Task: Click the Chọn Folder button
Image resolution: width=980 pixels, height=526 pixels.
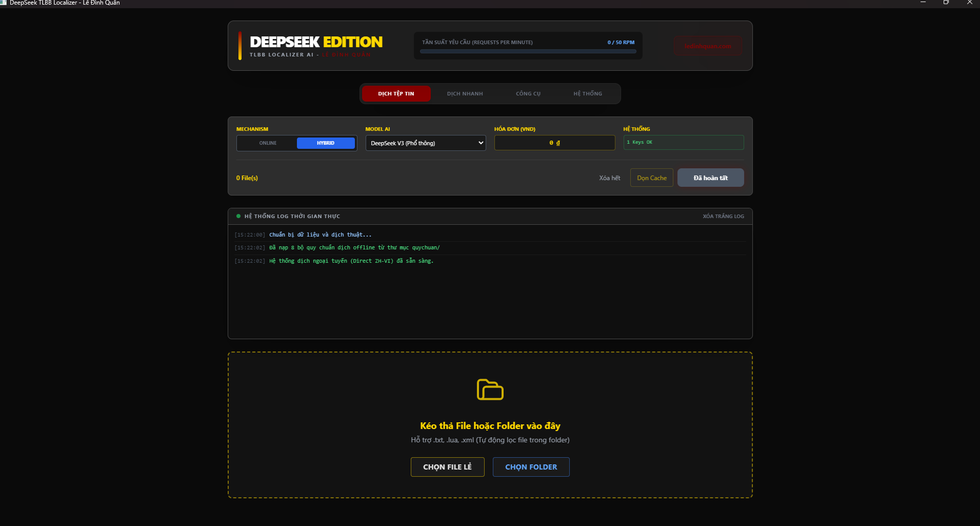Action: coord(531,467)
